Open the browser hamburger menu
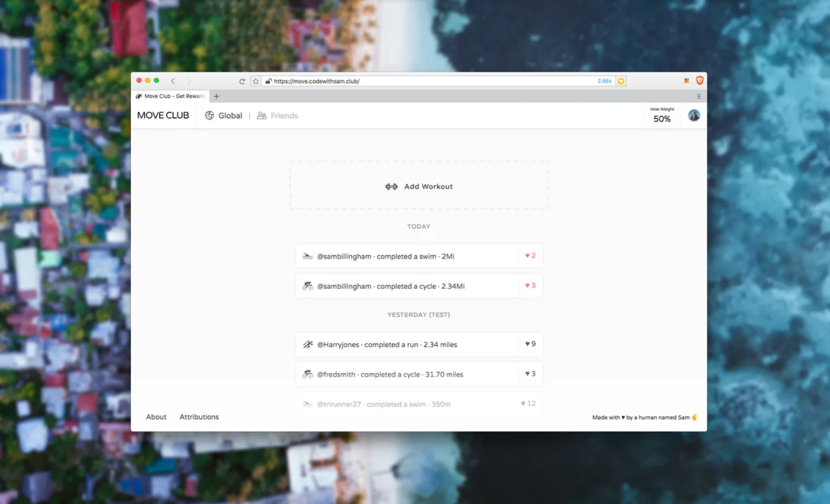The width and height of the screenshot is (830, 504). pos(698,96)
